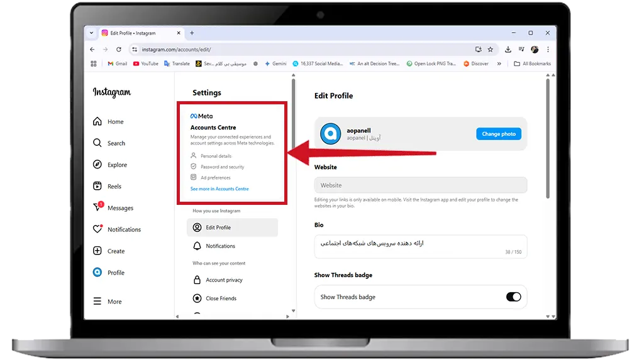644x362 pixels.
Task: Click the "38 / 150" bio character count
Action: coord(513,252)
